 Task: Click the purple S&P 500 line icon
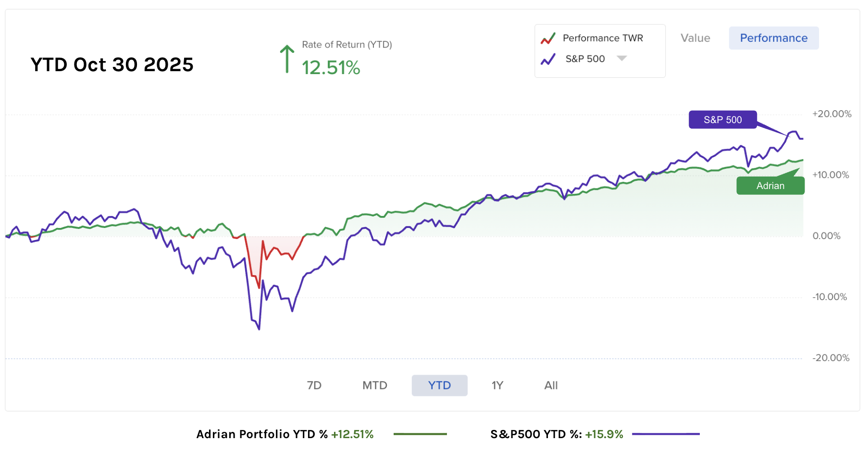(x=548, y=59)
